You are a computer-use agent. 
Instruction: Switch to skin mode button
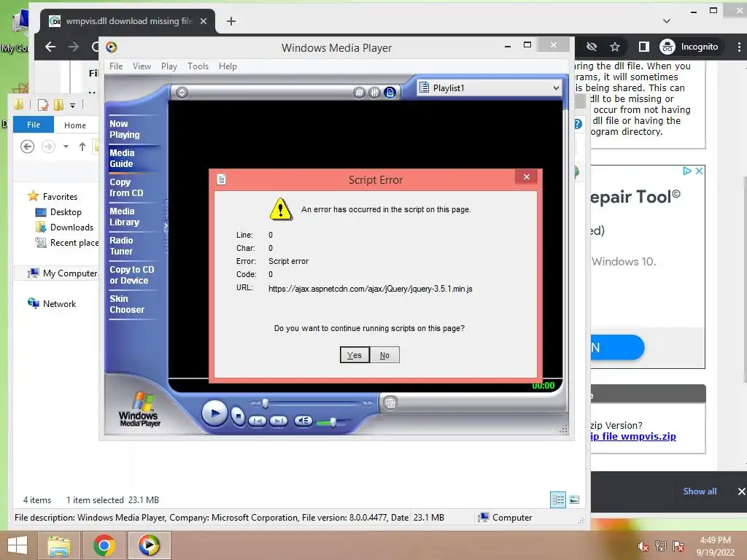pyautogui.click(x=390, y=402)
